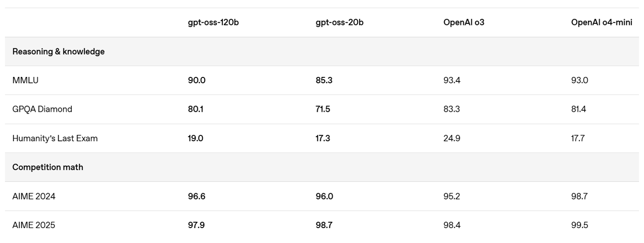Select the MMLU row label
The width and height of the screenshot is (644, 243).
[x=25, y=80]
